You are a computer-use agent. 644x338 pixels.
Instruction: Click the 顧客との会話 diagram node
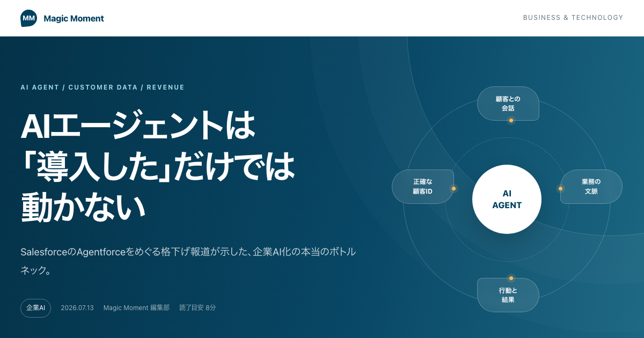508,104
